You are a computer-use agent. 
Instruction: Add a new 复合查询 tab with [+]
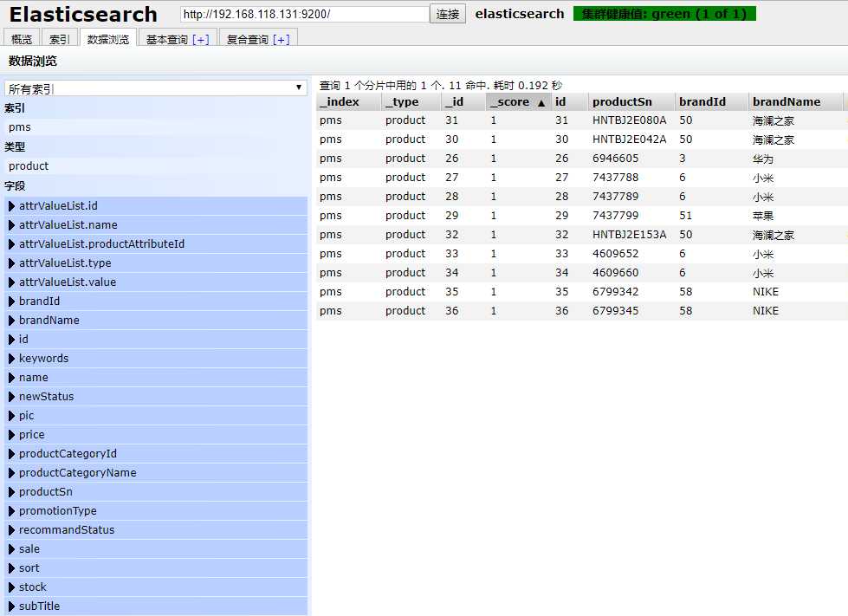[x=282, y=40]
